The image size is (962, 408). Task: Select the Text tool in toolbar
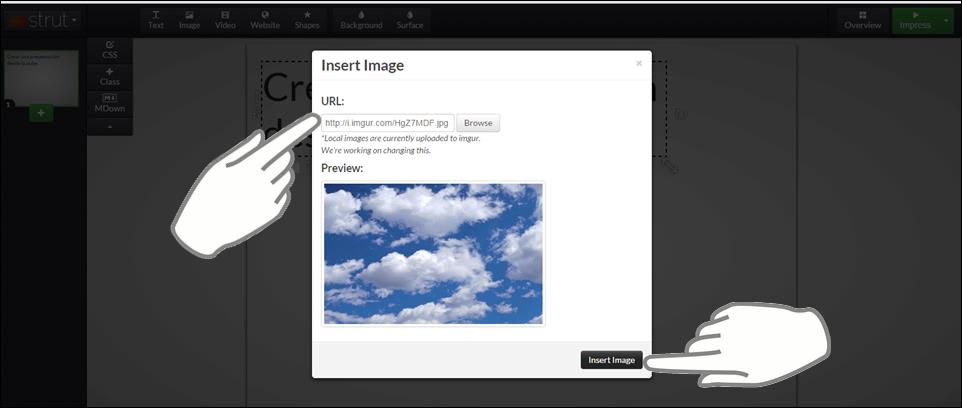(156, 20)
